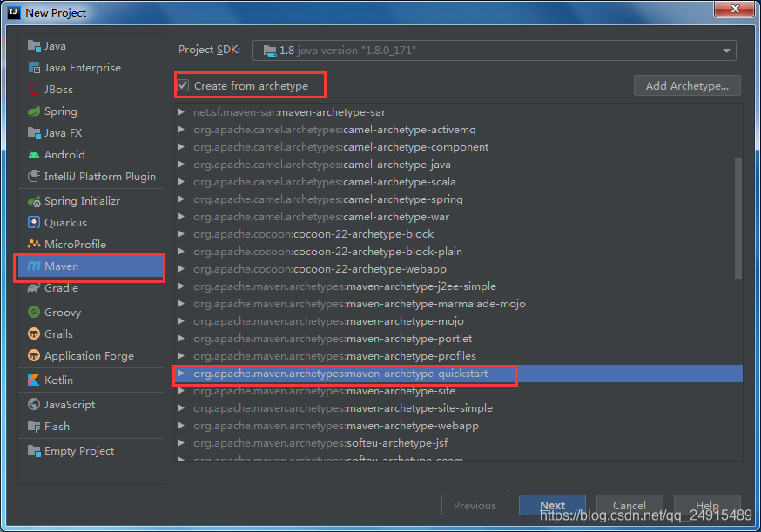Click the JBoss icon in sidebar
Image resolution: width=761 pixels, height=532 pixels.
(x=34, y=90)
